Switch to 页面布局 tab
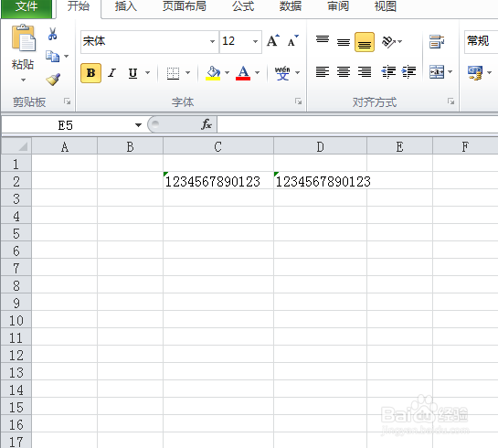Screen dimensions: 498x448 tap(185, 6)
